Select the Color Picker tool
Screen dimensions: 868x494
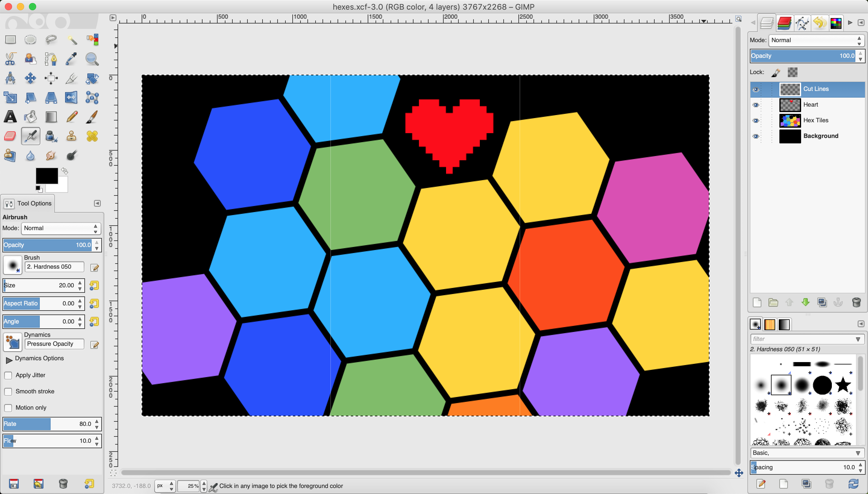tap(72, 59)
